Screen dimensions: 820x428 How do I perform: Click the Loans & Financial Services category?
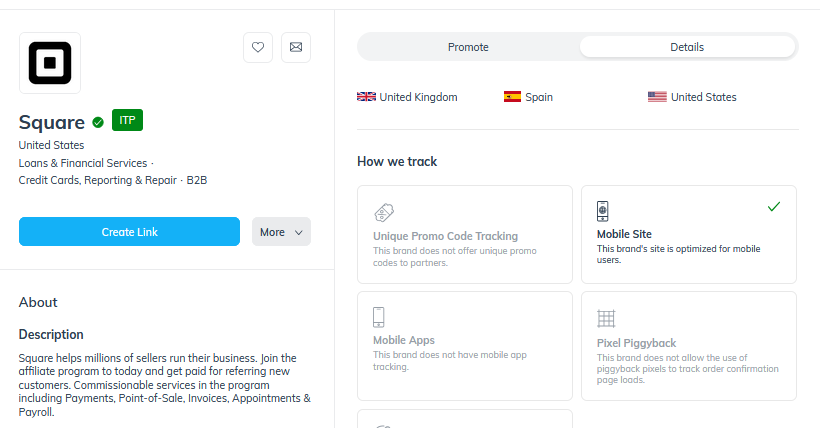(x=82, y=163)
